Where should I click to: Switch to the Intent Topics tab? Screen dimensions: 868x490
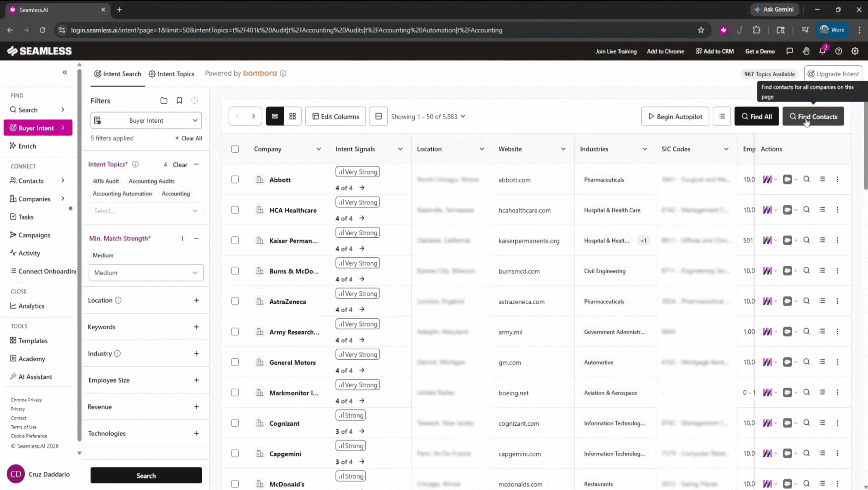click(172, 74)
